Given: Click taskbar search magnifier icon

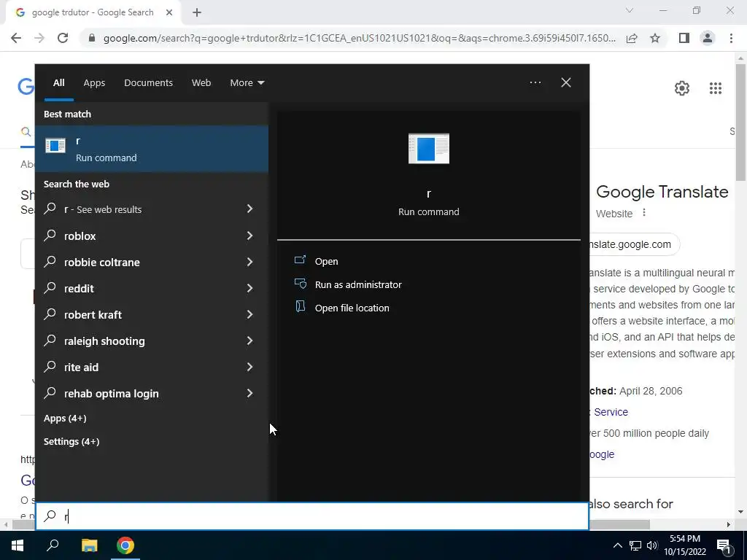Looking at the screenshot, I should click(x=53, y=545).
